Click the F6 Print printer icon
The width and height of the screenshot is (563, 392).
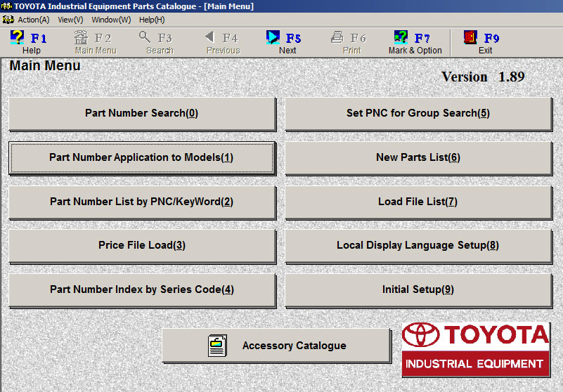pyautogui.click(x=337, y=37)
